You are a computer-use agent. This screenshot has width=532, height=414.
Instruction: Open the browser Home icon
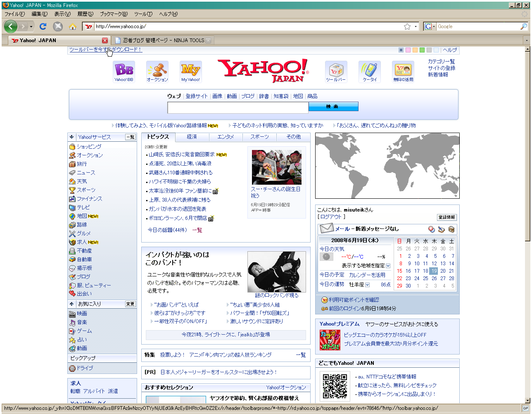click(x=73, y=27)
